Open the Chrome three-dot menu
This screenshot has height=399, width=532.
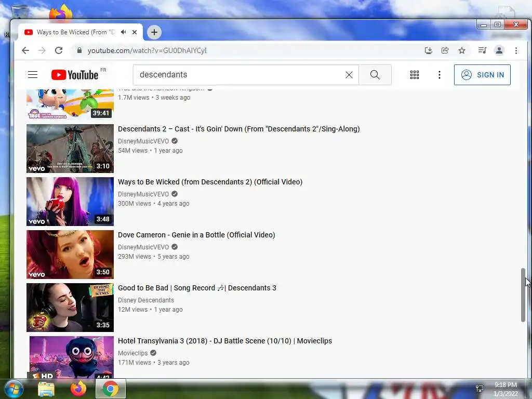click(x=516, y=50)
